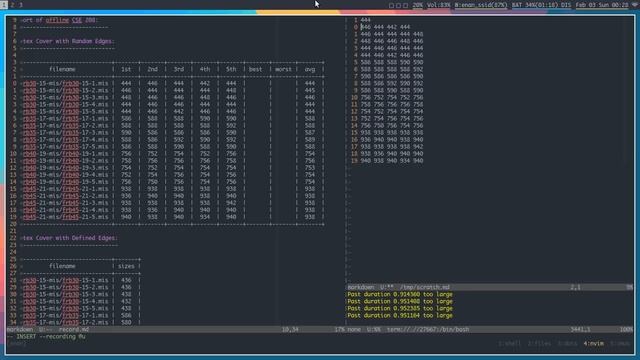Click the '1st' column header
The image size is (640, 360).
pyautogui.click(x=126, y=69)
